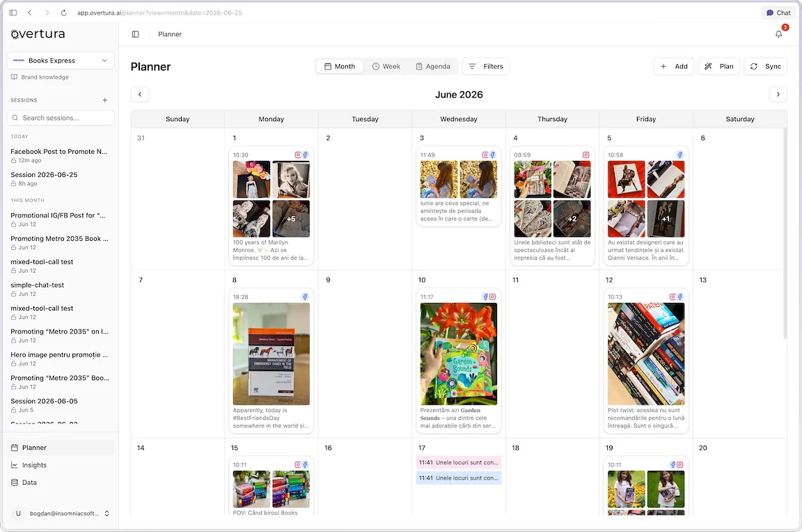Click Instagram icon on June 4 post
Viewport: 802px width, 532px height.
pyautogui.click(x=586, y=155)
